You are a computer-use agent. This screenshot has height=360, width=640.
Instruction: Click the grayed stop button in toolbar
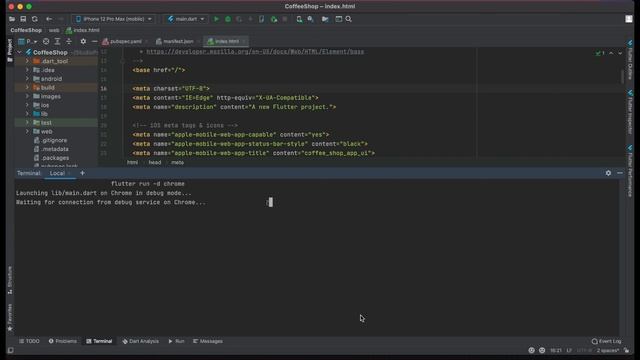pyautogui.click(x=285, y=19)
